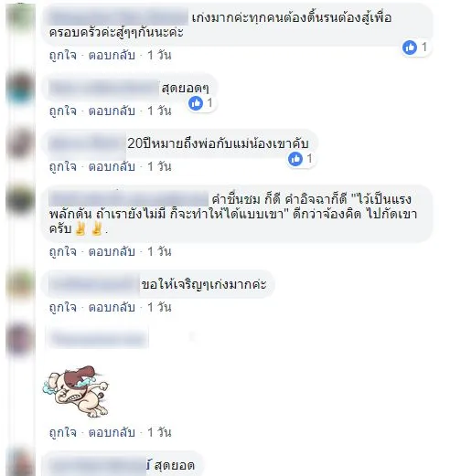Open the crying dog sticker
Screen dimensions: 450x476
(76, 392)
